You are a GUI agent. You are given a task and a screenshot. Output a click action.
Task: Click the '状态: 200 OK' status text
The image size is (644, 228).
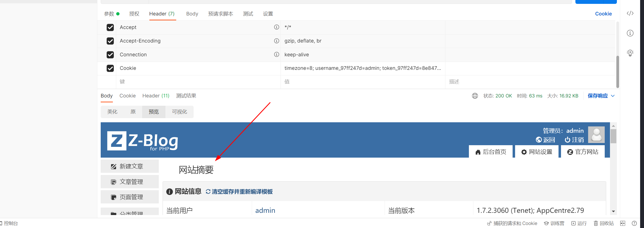point(498,96)
